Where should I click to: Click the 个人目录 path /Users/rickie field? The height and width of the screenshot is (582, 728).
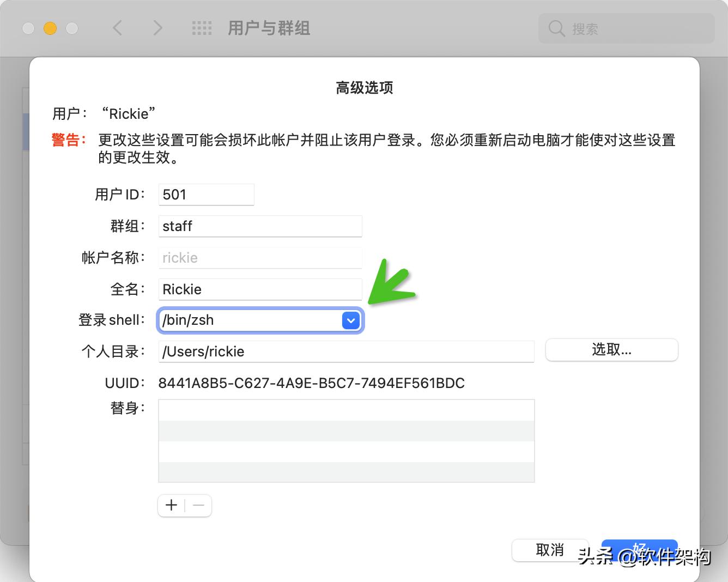pos(345,351)
